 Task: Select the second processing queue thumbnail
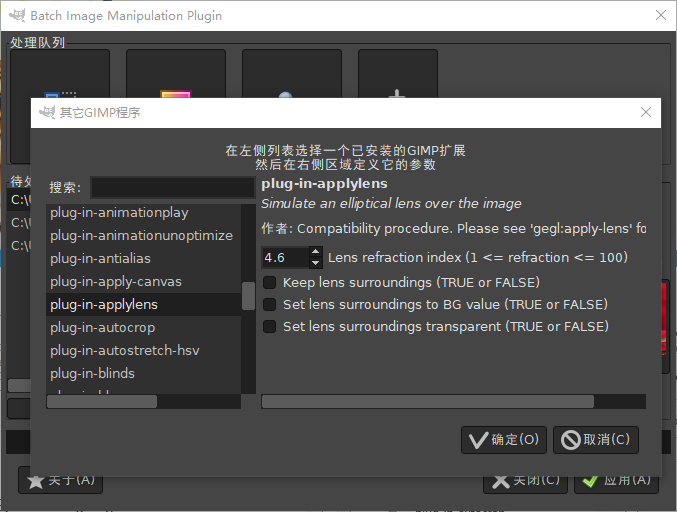coord(176,73)
